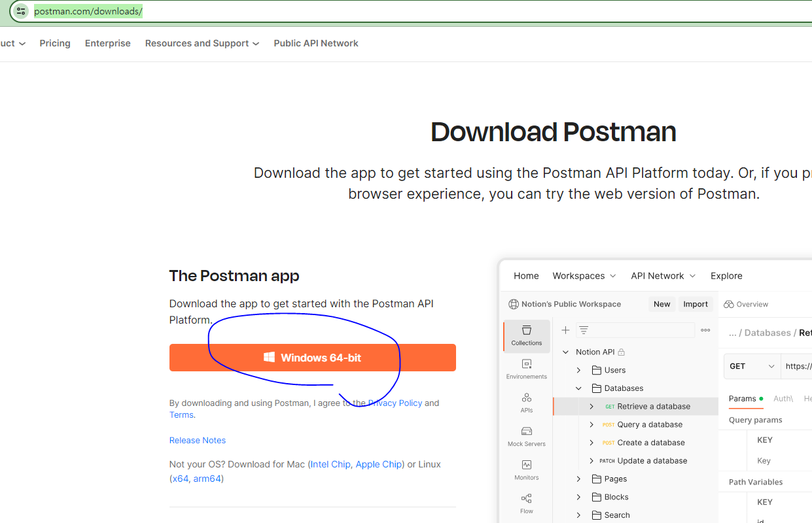Click the site information icon in address bar

[x=21, y=11]
